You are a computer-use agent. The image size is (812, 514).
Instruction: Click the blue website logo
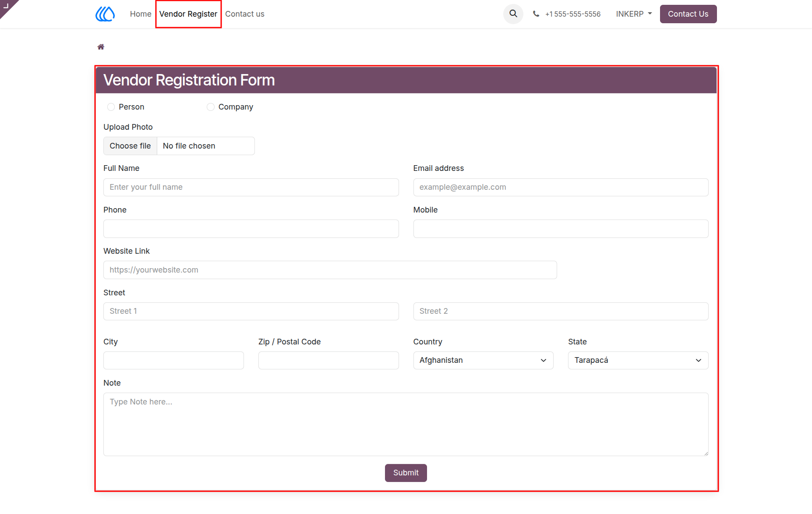tap(105, 14)
